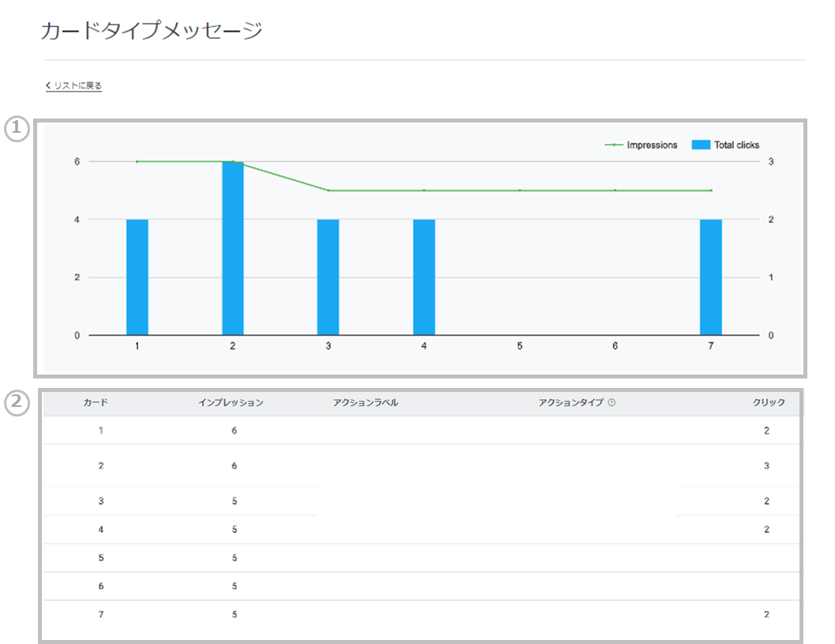Select the blue bar for card 1
Image resolution: width=835 pixels, height=644 pixels.
coord(137,277)
